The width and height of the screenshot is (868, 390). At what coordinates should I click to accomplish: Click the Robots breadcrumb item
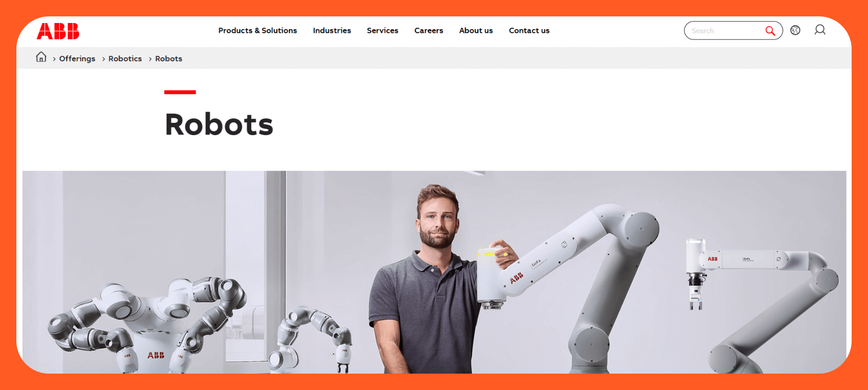(169, 59)
